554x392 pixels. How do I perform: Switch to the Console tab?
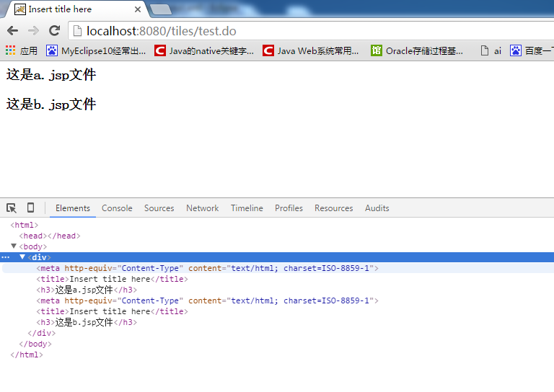pyautogui.click(x=117, y=208)
